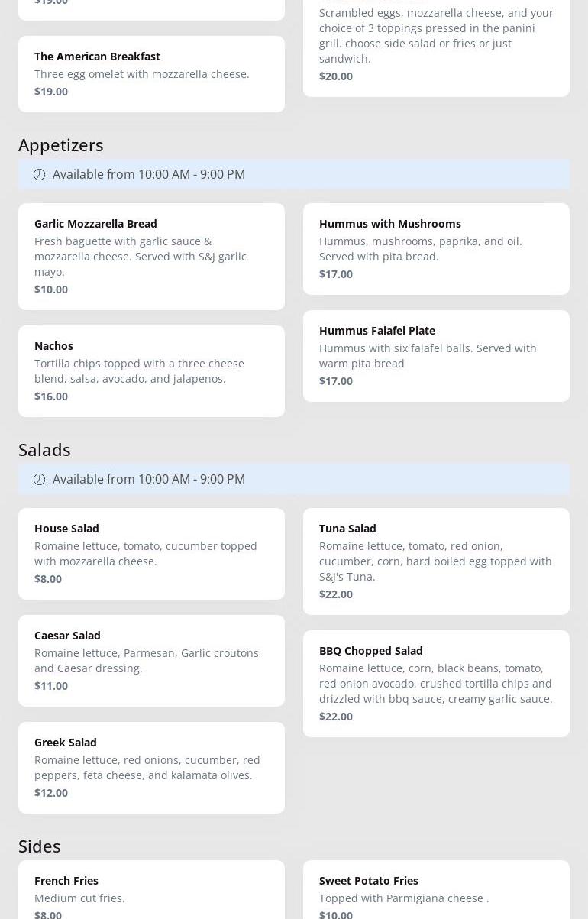This screenshot has width=588, height=919.
Task: Open the BBQ Chopped Salad item
Action: coord(436,684)
